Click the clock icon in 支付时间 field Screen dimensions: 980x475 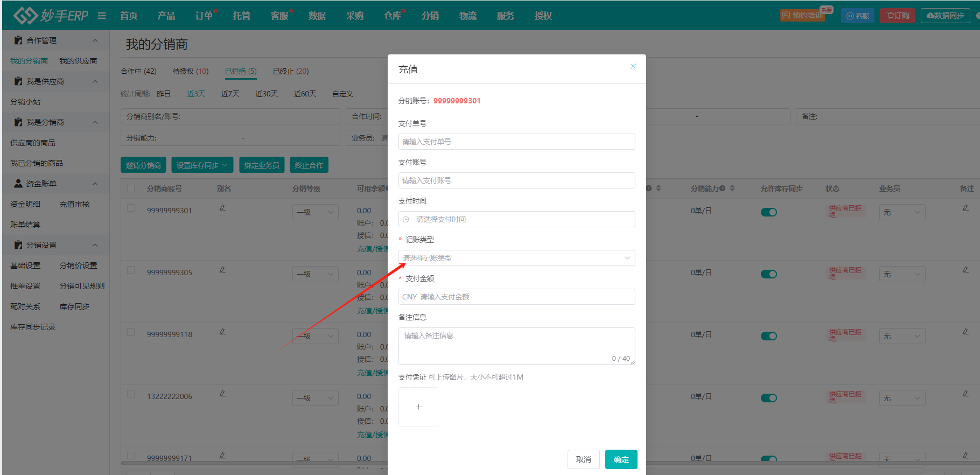[x=406, y=219]
